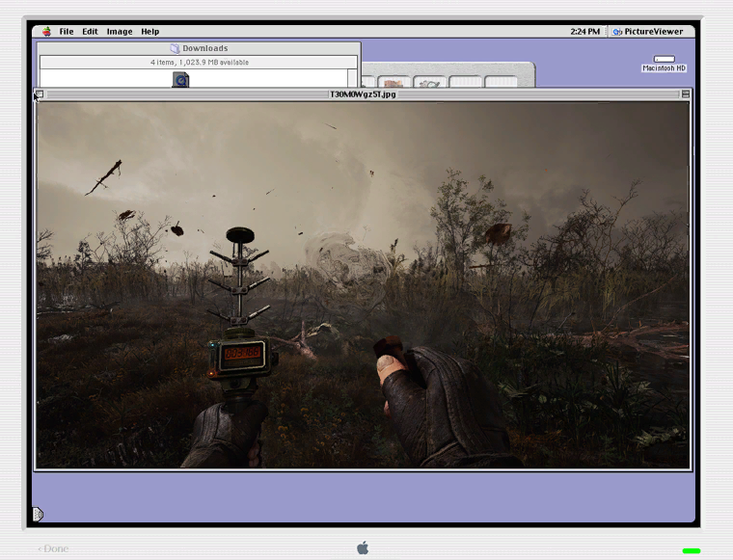The height and width of the screenshot is (560, 733).
Task: Click the Done link below the monitor
Action: click(53, 548)
